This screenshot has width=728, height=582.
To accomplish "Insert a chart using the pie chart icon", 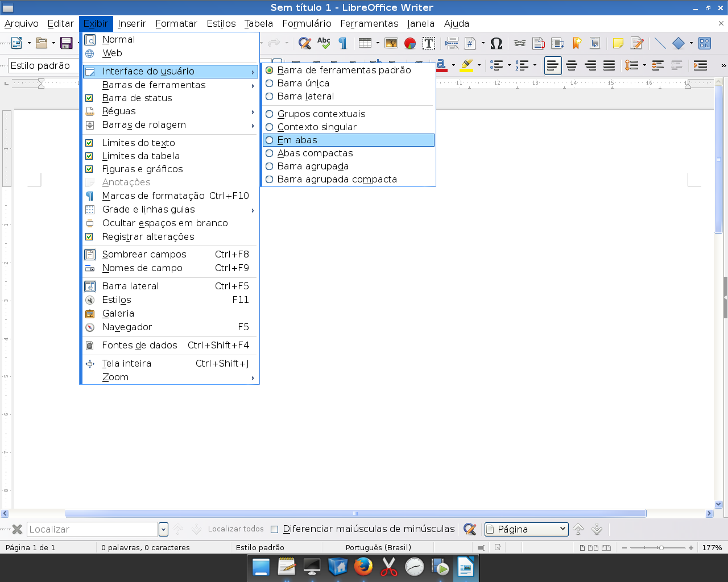I will pyautogui.click(x=410, y=43).
